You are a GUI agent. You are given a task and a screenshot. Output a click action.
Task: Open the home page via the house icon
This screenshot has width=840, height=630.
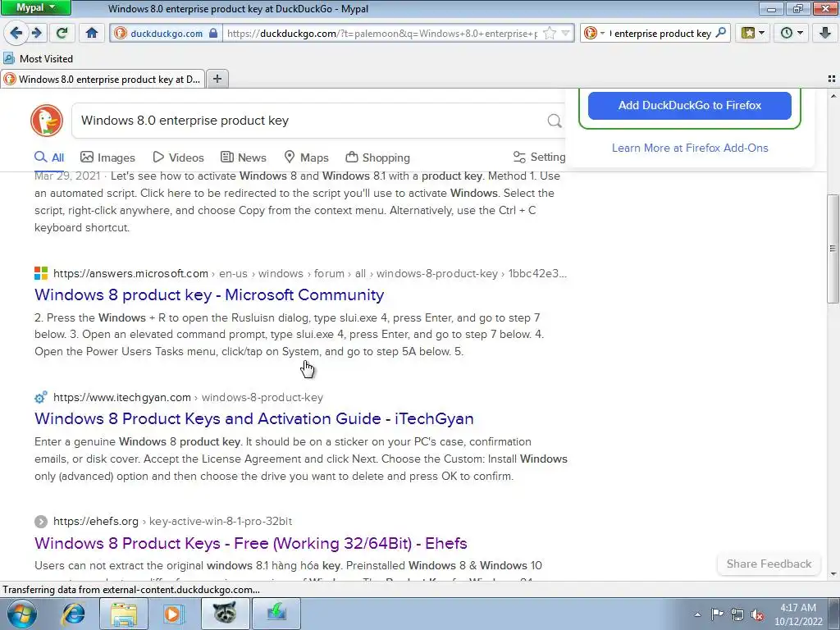92,33
